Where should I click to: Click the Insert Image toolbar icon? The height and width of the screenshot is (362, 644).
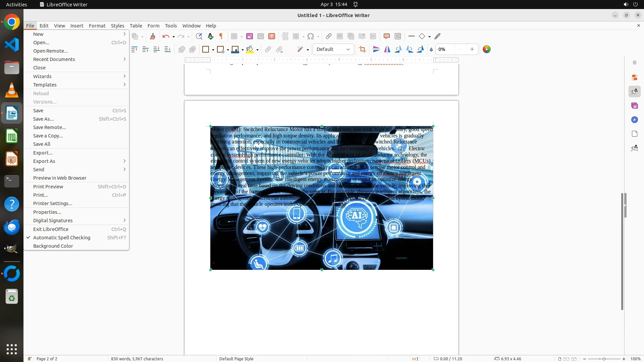click(x=249, y=36)
